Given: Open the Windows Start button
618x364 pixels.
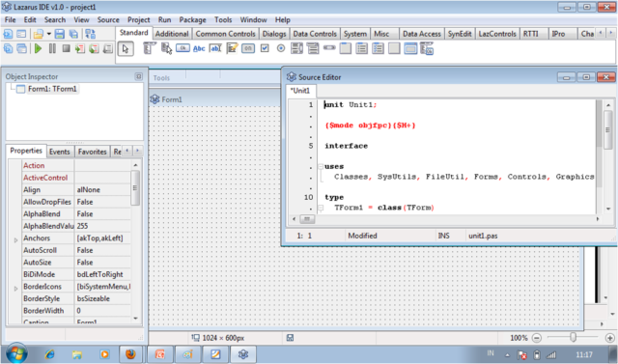Looking at the screenshot, I should (16, 353).
